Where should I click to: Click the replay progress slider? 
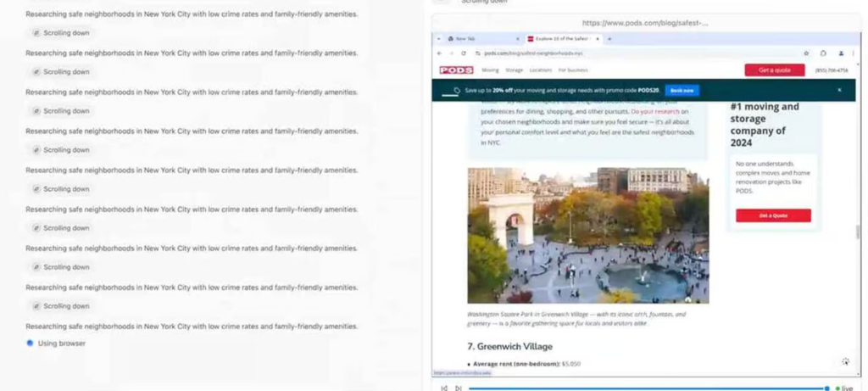point(648,388)
